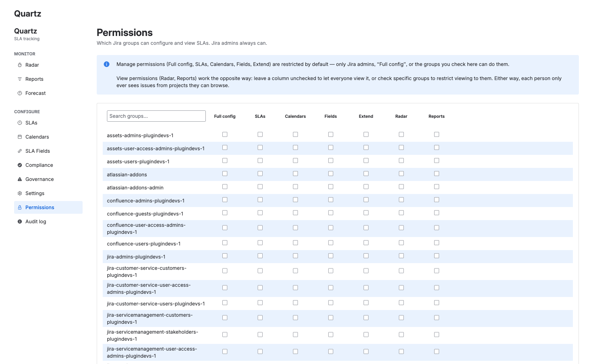Focus the Search groups input field
This screenshot has height=364, width=593.
click(156, 116)
